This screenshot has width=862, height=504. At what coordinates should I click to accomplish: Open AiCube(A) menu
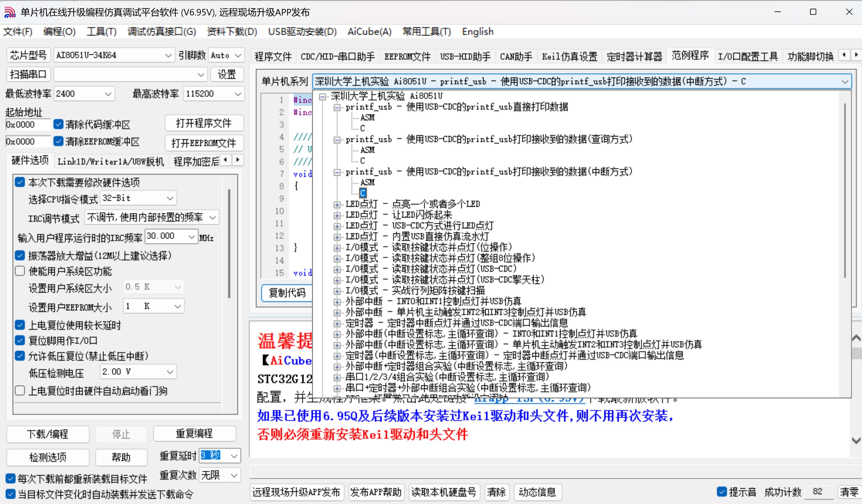(369, 32)
